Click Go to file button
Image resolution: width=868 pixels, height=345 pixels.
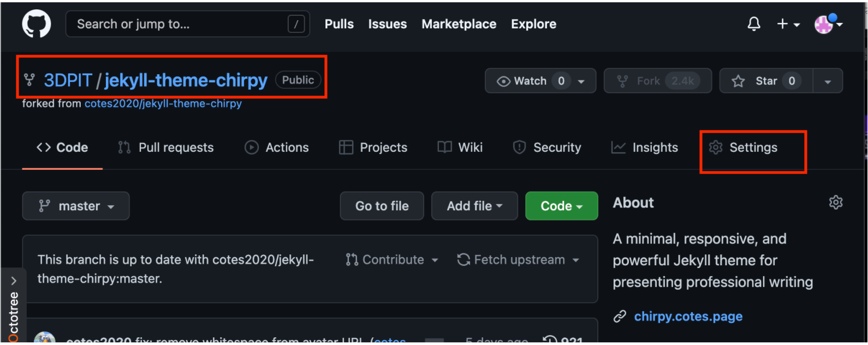382,206
